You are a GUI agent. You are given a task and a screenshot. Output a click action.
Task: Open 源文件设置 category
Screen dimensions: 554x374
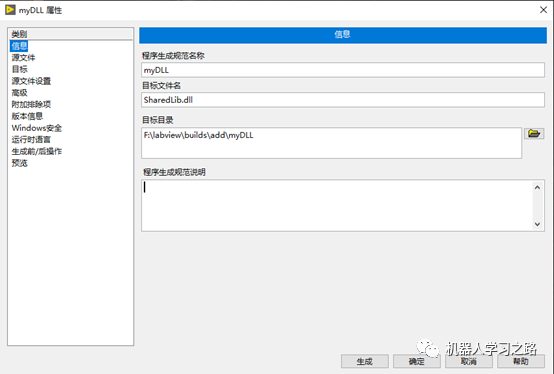coord(31,81)
